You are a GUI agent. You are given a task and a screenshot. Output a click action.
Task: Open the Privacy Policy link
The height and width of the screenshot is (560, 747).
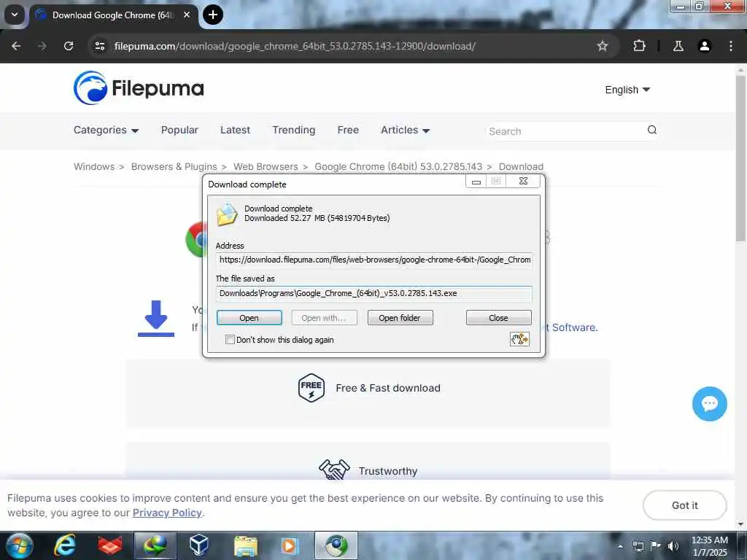tap(167, 513)
